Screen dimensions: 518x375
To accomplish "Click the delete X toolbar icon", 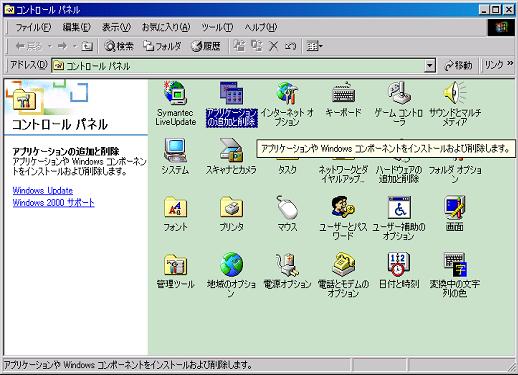I will 273,46.
